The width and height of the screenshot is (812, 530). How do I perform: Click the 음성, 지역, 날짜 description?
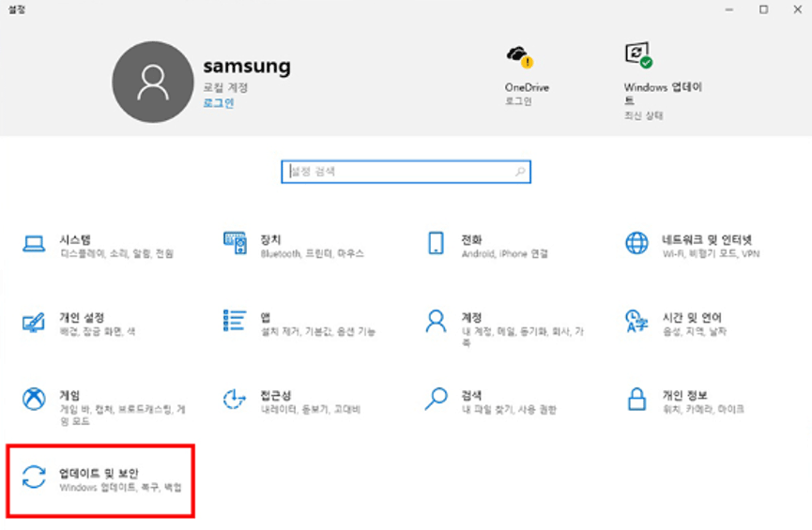click(x=695, y=331)
